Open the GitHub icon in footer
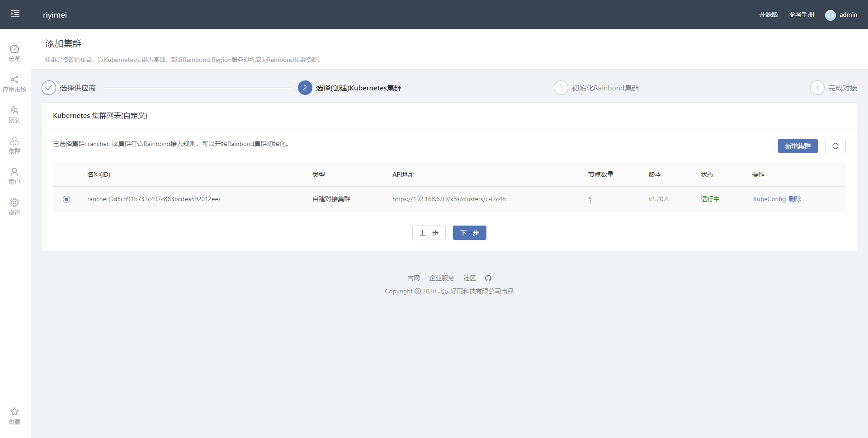Screen dimensions: 868x438 pos(488,278)
